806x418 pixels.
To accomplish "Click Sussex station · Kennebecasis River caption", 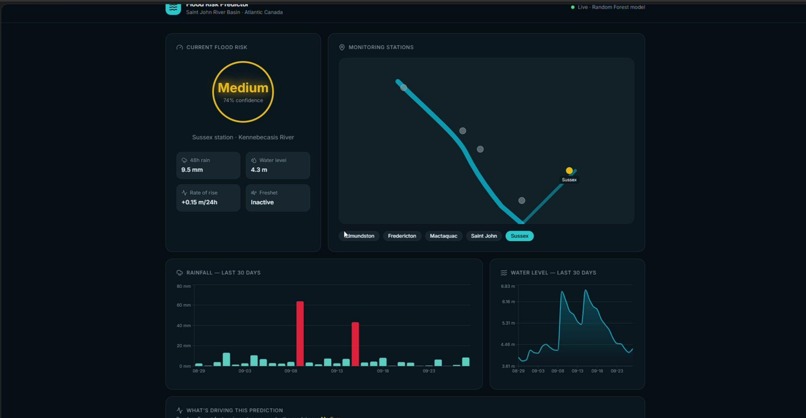I will pyautogui.click(x=243, y=137).
